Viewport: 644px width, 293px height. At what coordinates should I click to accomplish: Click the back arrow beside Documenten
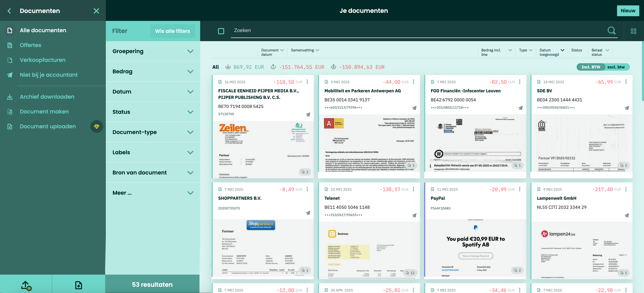tap(9, 11)
